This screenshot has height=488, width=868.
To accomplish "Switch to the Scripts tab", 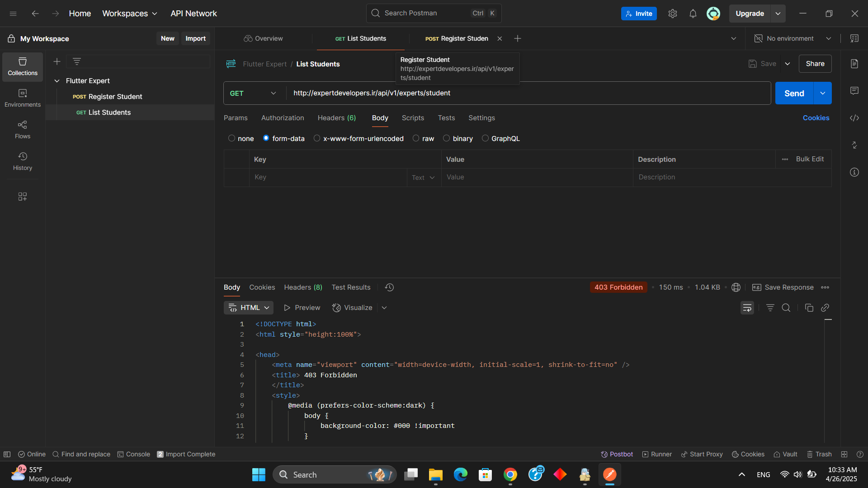I will point(413,118).
